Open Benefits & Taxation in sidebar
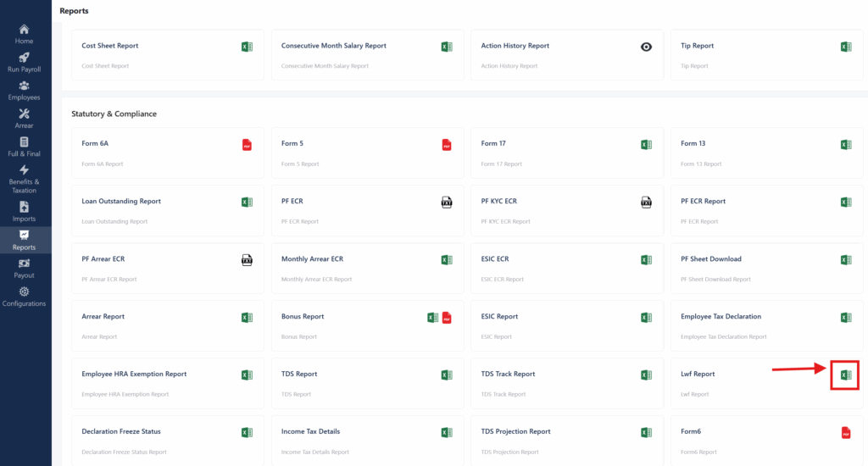 point(24,180)
